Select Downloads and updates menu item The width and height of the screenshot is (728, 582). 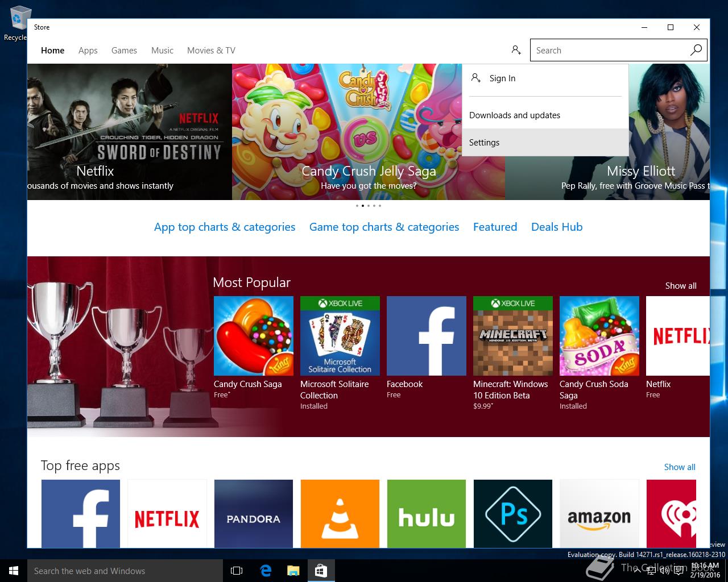tap(545, 115)
